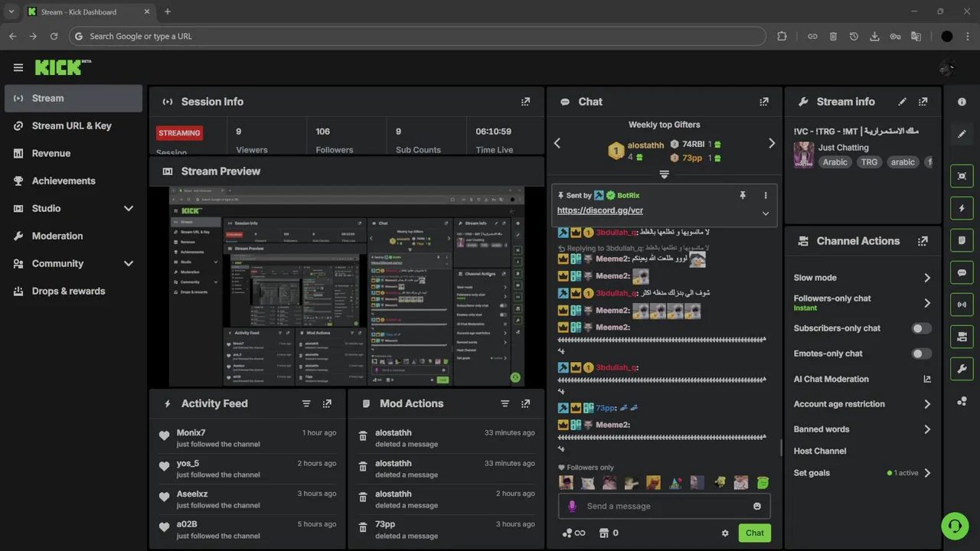Open Drops & rewards page
The height and width of the screenshot is (551, 980).
73,291
